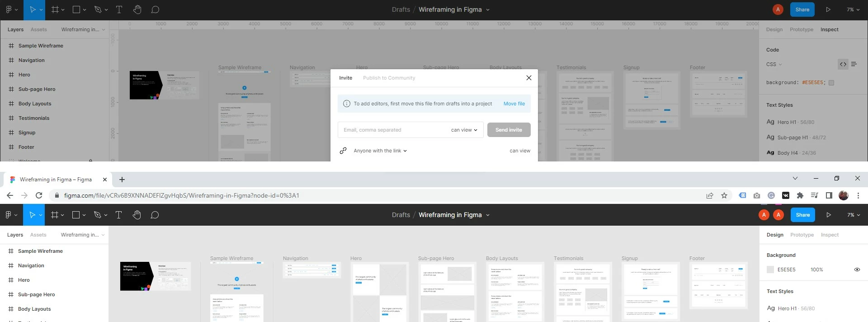Click Present play icon in the browser Figma window
The width and height of the screenshot is (868, 322).
829,215
